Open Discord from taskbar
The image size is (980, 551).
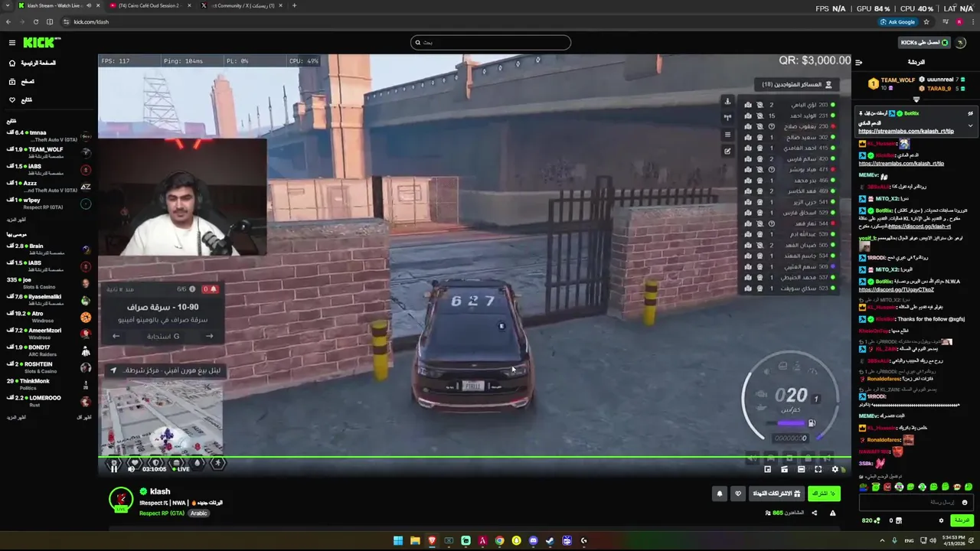pos(533,540)
